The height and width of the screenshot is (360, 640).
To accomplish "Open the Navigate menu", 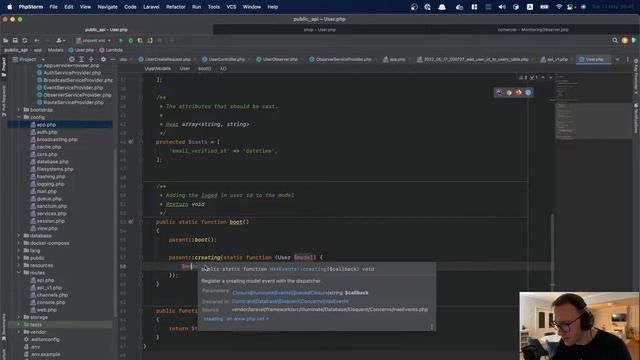I will click(x=107, y=7).
